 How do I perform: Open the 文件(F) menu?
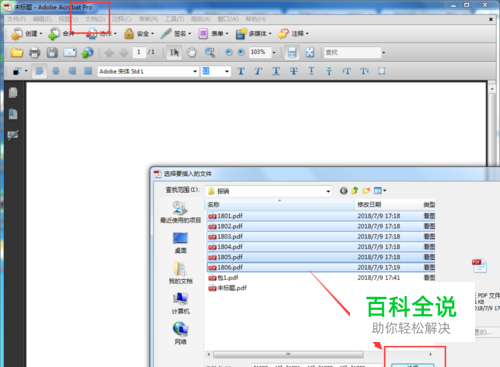click(16, 19)
